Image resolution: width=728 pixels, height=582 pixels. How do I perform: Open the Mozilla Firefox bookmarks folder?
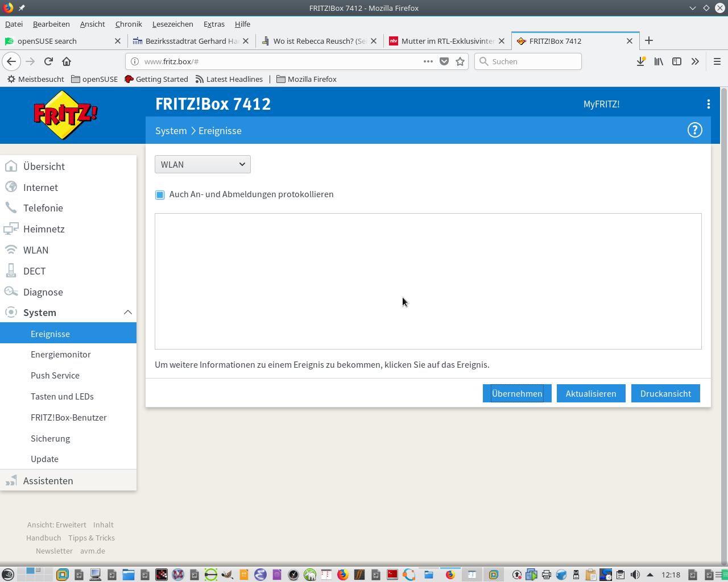pos(307,79)
